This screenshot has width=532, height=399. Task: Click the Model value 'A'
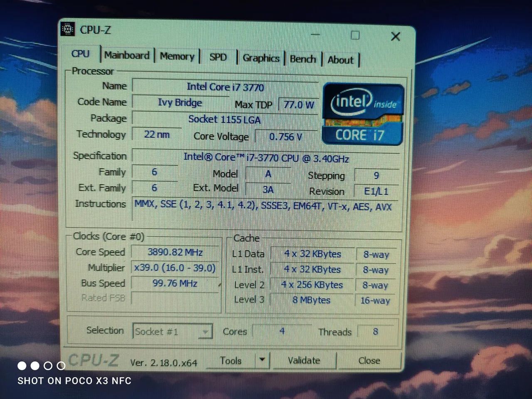[268, 174]
